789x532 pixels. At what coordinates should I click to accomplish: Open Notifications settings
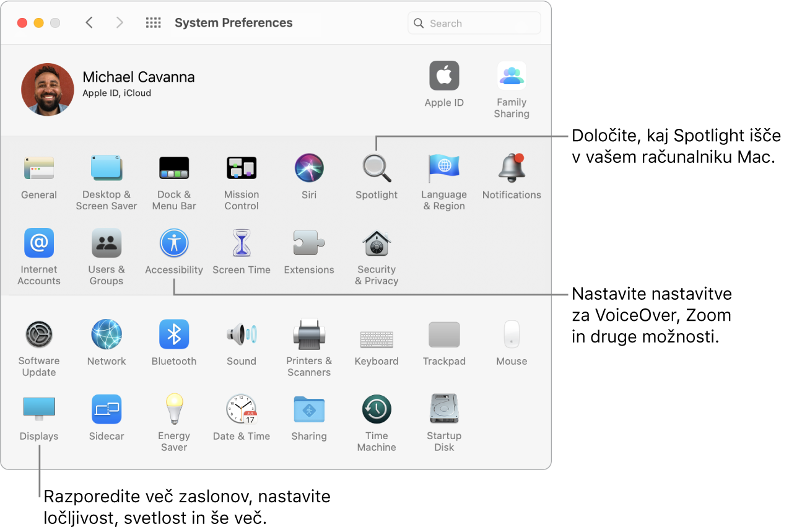[512, 168]
